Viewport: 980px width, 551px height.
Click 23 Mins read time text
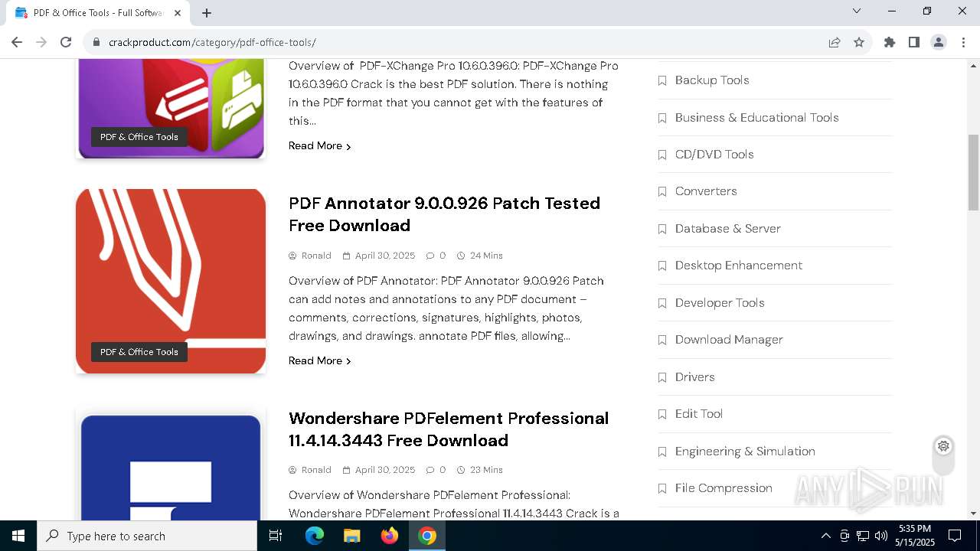tap(486, 470)
